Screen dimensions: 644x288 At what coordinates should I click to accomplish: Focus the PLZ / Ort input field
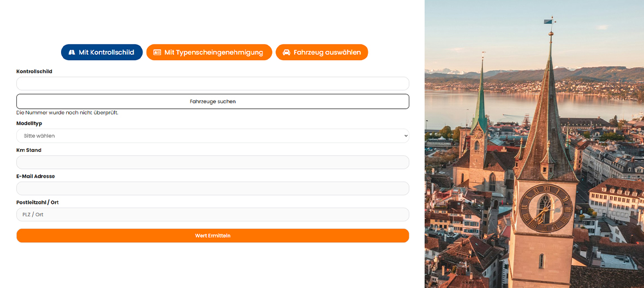tap(213, 214)
